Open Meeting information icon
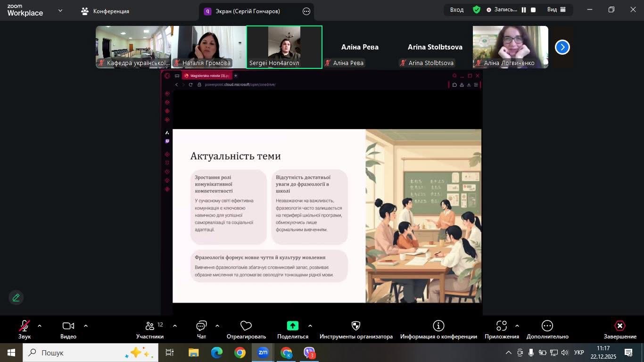644x362 pixels. pyautogui.click(x=438, y=326)
